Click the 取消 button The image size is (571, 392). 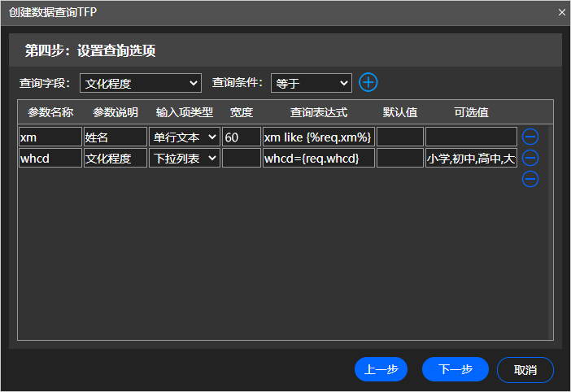pos(525,369)
